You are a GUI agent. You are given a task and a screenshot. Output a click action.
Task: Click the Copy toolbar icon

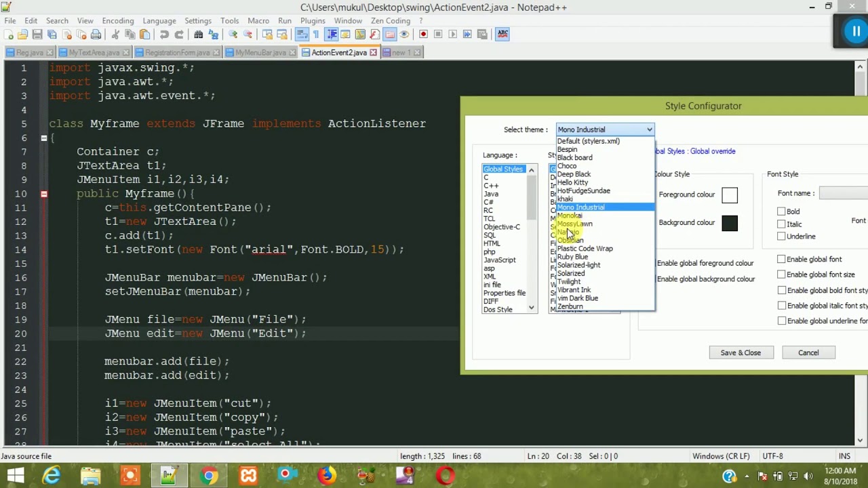coord(130,34)
